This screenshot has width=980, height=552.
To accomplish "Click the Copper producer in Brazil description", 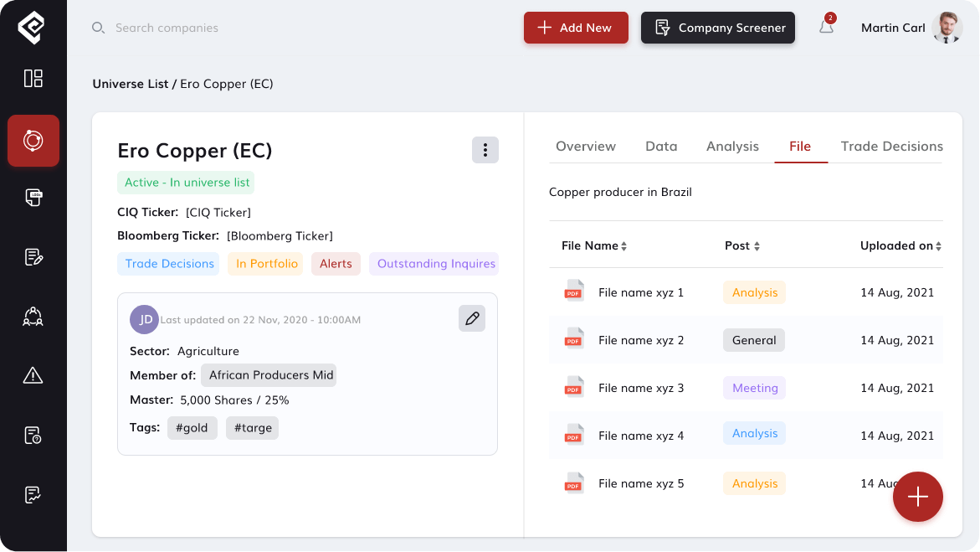I will [x=620, y=192].
